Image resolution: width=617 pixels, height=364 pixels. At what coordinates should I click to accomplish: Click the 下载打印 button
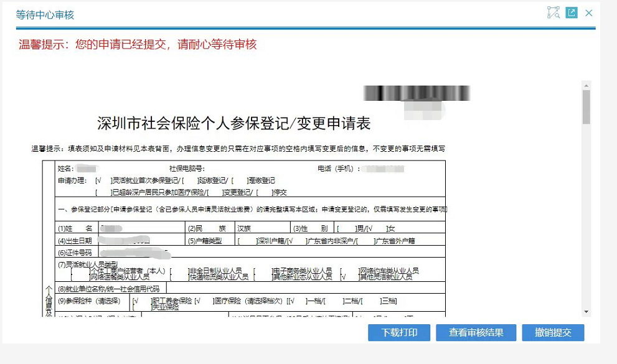[399, 332]
